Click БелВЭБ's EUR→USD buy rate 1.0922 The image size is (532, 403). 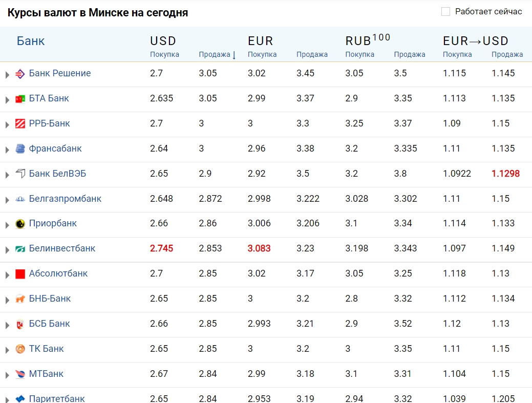tap(457, 174)
